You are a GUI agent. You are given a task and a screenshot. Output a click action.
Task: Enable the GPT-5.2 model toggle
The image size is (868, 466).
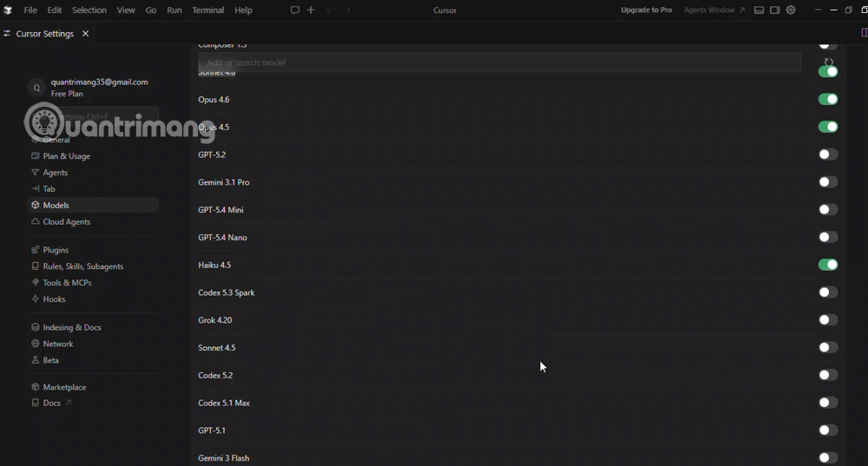pyautogui.click(x=827, y=154)
